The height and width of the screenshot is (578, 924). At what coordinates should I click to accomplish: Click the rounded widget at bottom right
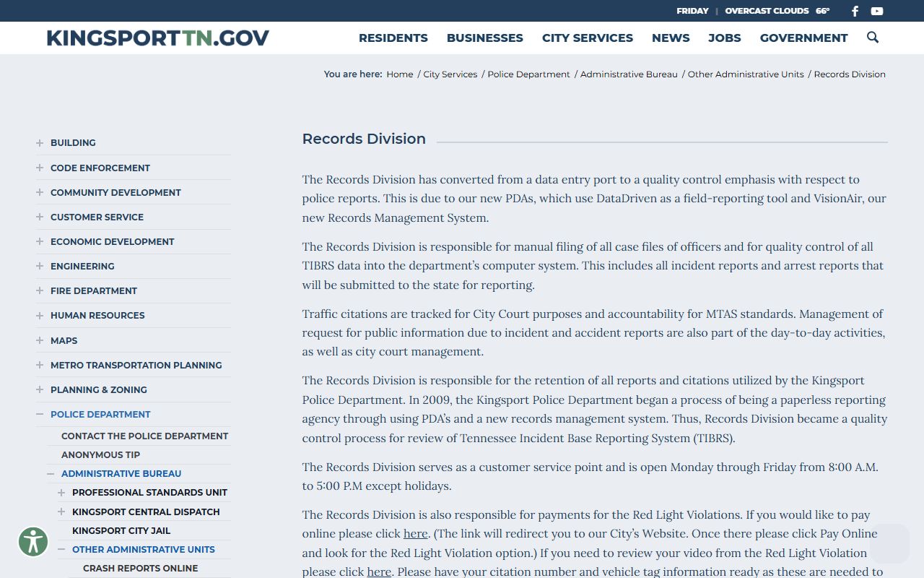pyautogui.click(x=889, y=543)
